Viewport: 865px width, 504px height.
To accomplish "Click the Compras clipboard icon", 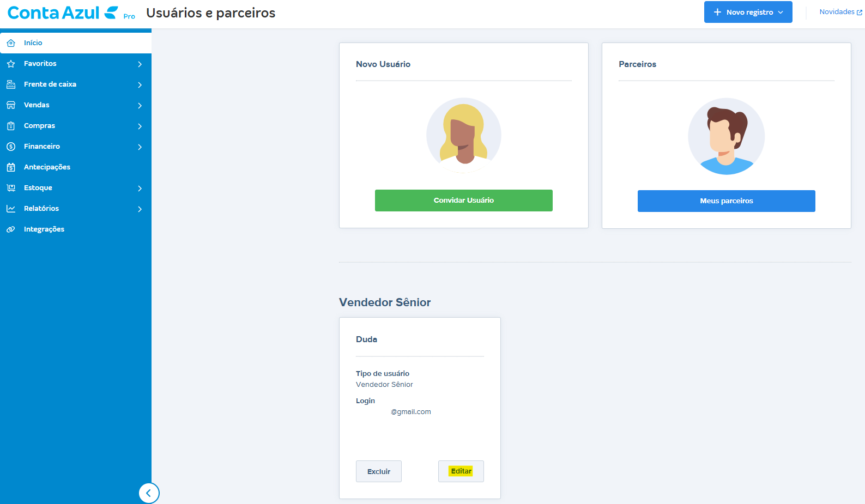I will point(11,126).
